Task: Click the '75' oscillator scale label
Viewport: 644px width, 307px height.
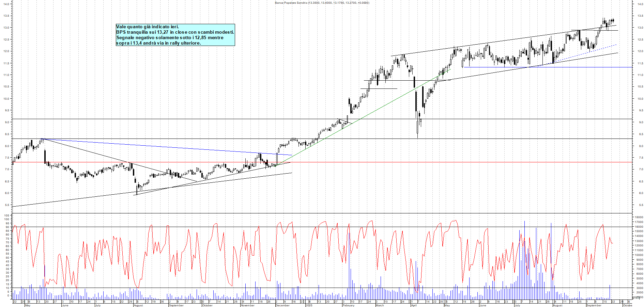Action: (7, 239)
